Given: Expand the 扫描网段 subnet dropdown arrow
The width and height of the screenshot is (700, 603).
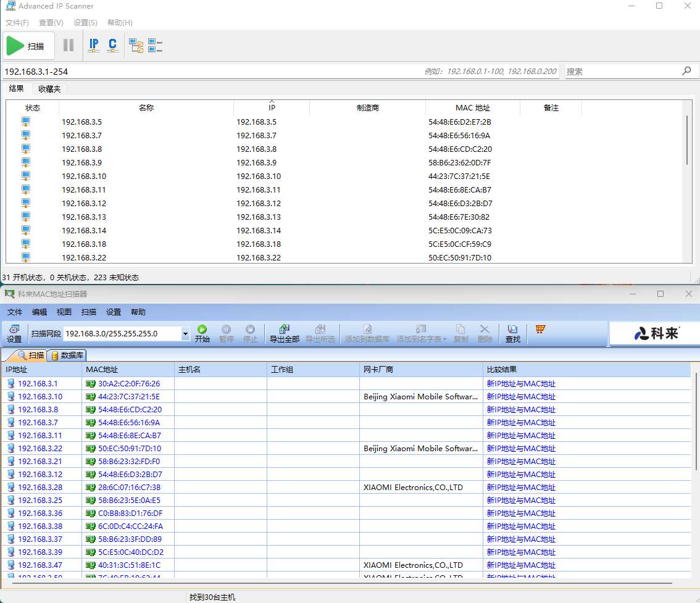Looking at the screenshot, I should tap(185, 334).
